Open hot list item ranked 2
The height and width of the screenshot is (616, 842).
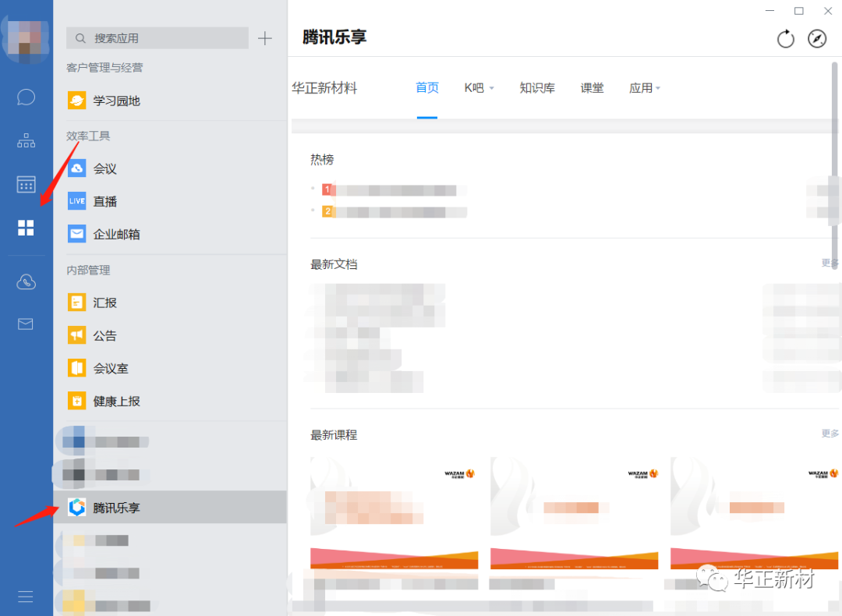[x=394, y=211]
